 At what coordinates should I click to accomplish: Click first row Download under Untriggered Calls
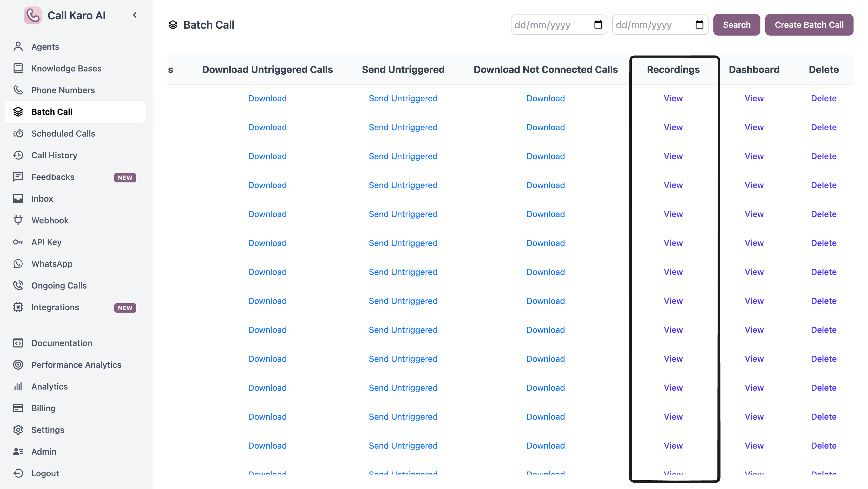267,98
